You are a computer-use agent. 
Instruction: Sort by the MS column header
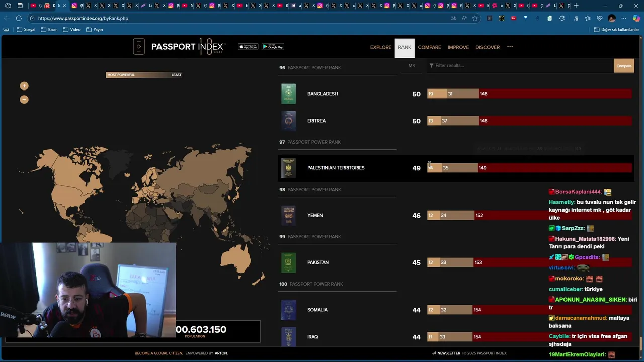pyautogui.click(x=412, y=66)
